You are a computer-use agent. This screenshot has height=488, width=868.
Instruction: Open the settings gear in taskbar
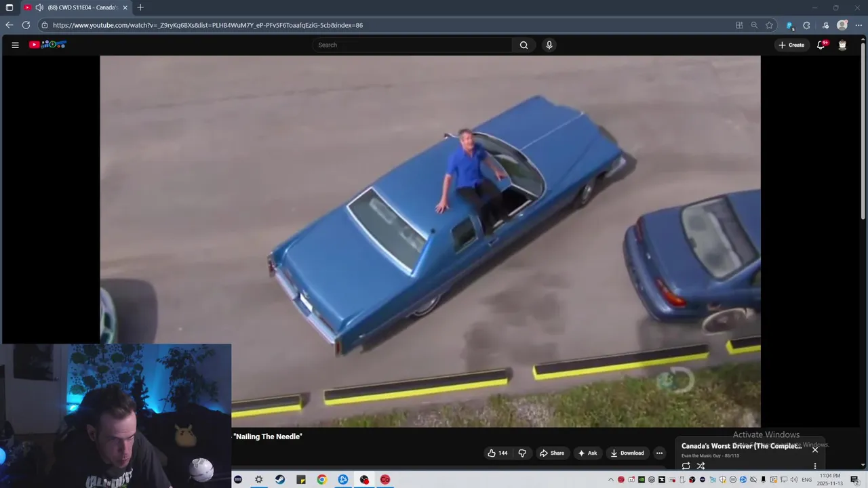258,479
